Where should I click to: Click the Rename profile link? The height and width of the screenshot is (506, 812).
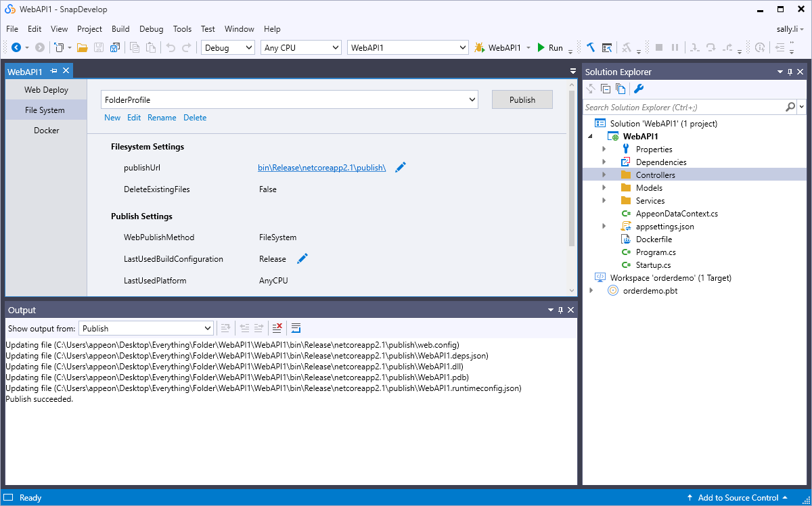click(x=162, y=118)
